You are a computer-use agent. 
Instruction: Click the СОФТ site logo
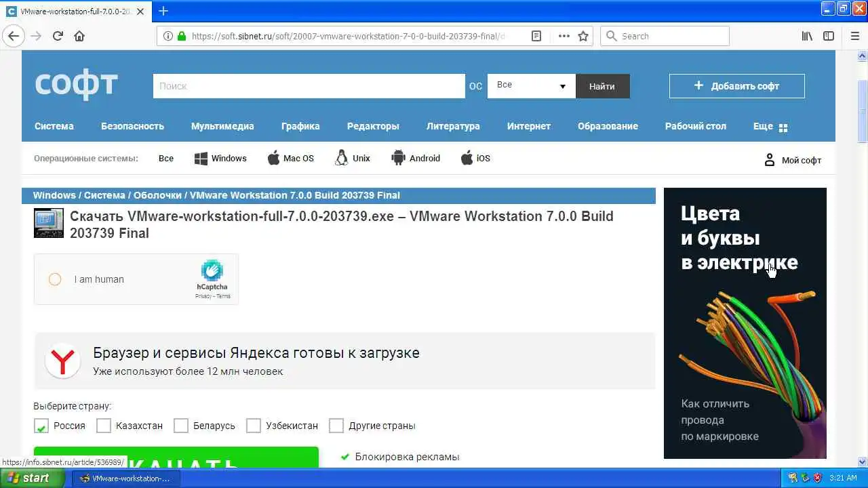tap(77, 85)
